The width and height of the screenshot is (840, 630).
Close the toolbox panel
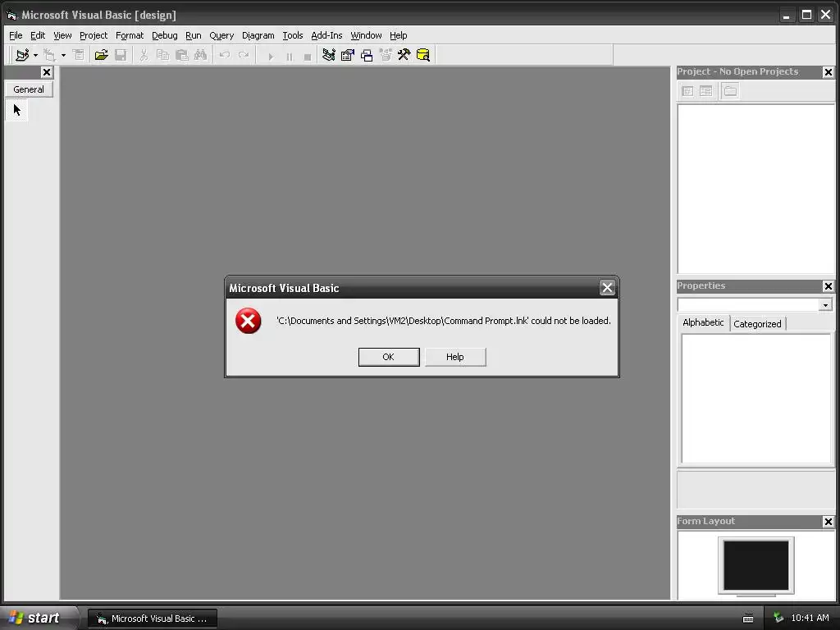(47, 72)
